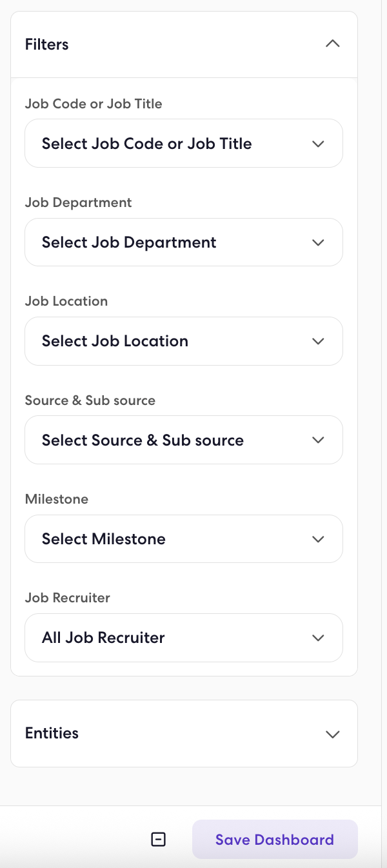Click the chevron icon in Source & Sub source field
Image resolution: width=387 pixels, height=868 pixels.
pos(318,440)
